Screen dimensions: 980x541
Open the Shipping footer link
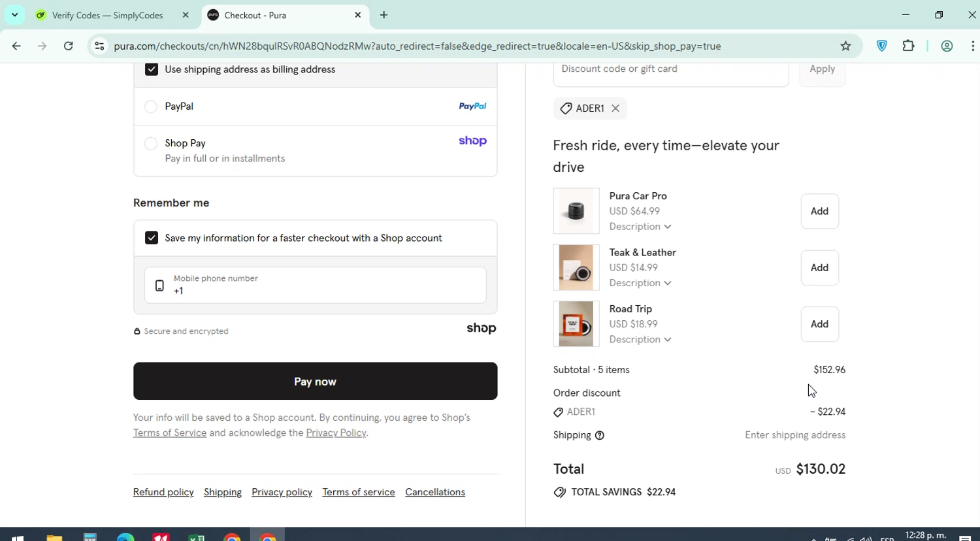[x=223, y=492]
